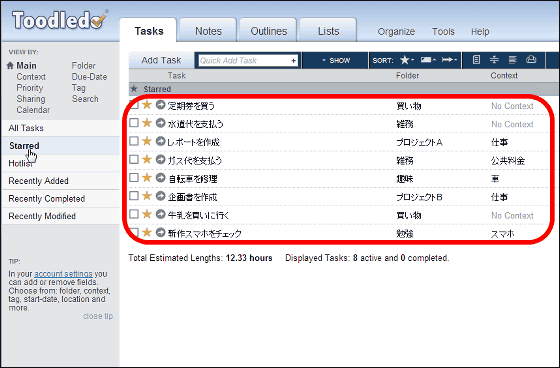This screenshot has width=560, height=368.
Task: Check off the レポートを作成 task
Action: point(134,141)
